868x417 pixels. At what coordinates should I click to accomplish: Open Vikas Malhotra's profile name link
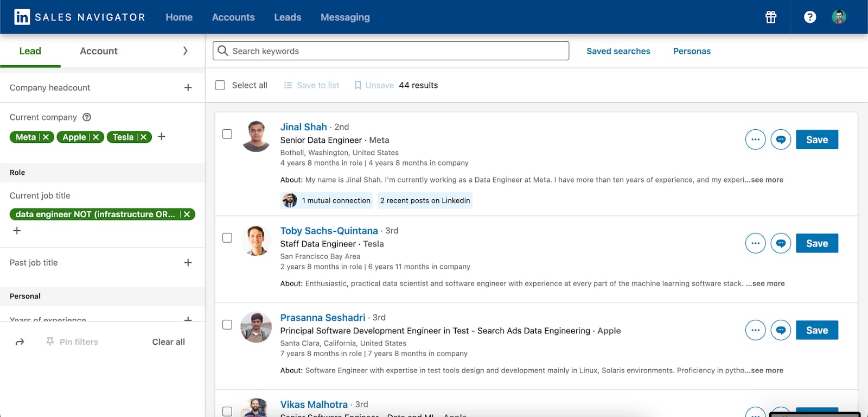314,404
